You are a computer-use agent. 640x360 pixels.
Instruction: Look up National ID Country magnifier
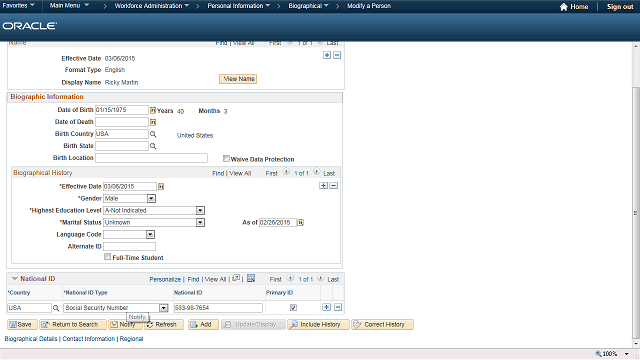56,308
